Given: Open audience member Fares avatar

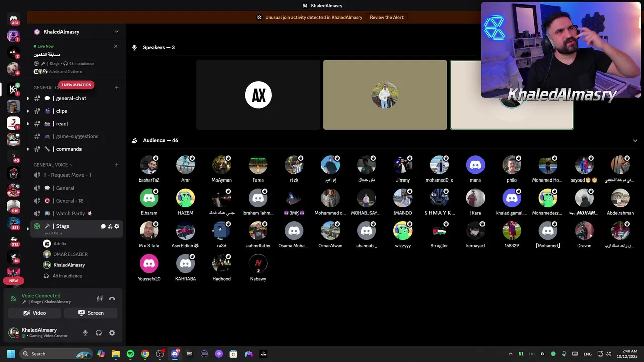Looking at the screenshot, I should [258, 165].
